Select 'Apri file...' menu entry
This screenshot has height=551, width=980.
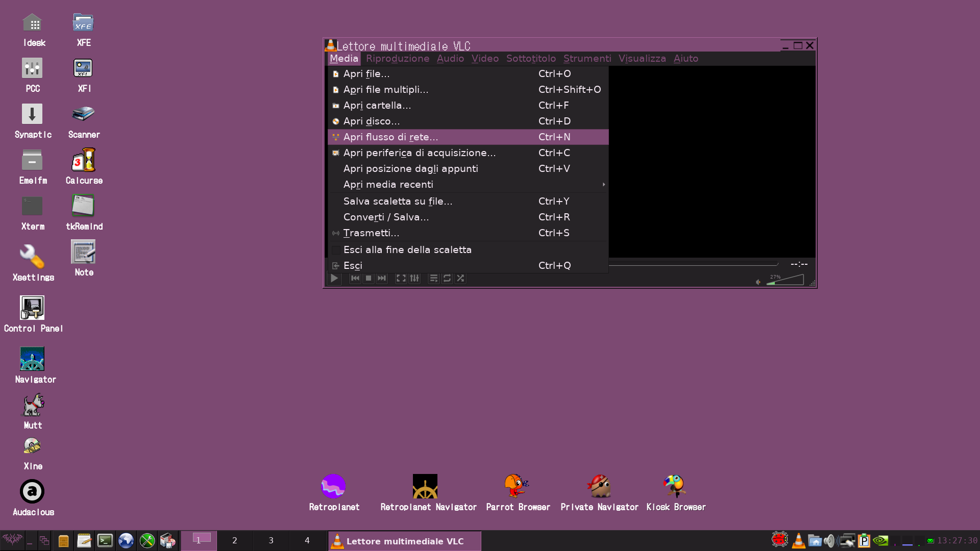pyautogui.click(x=468, y=74)
